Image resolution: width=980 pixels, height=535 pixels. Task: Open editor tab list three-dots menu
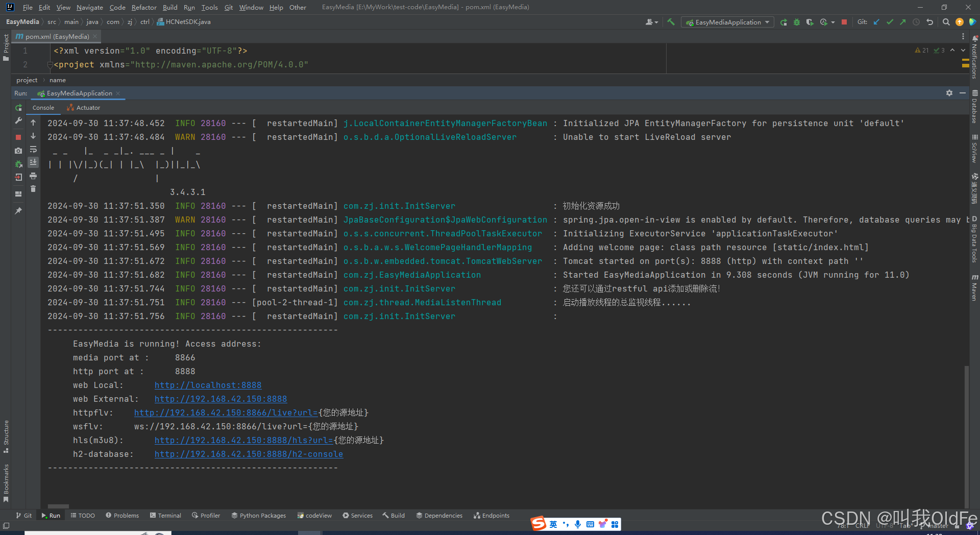963,36
